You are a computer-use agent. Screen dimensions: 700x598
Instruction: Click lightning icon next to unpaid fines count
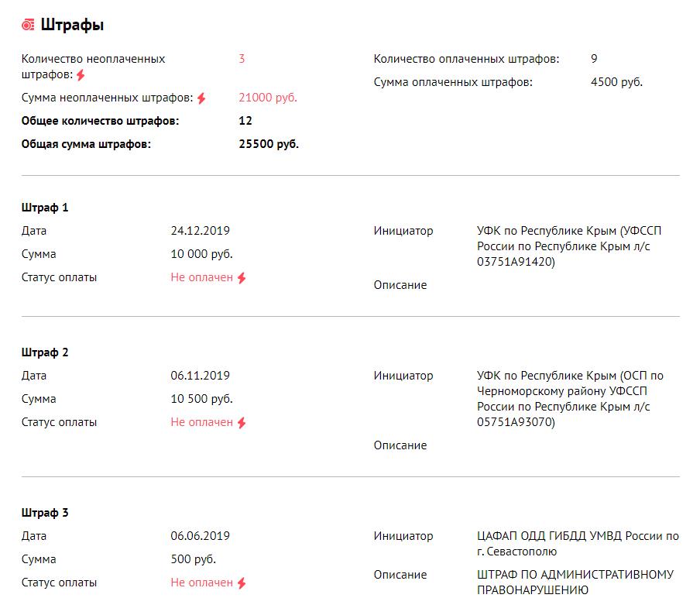pyautogui.click(x=81, y=75)
